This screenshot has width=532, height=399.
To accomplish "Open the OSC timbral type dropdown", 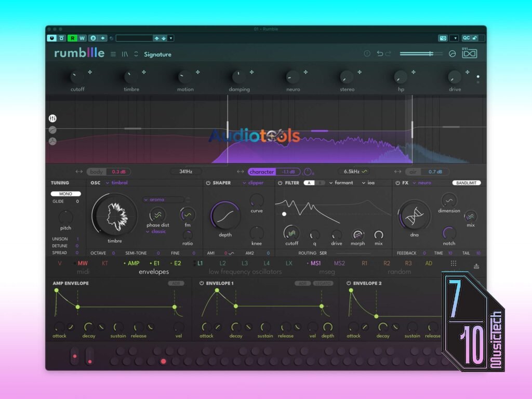I will [117, 183].
